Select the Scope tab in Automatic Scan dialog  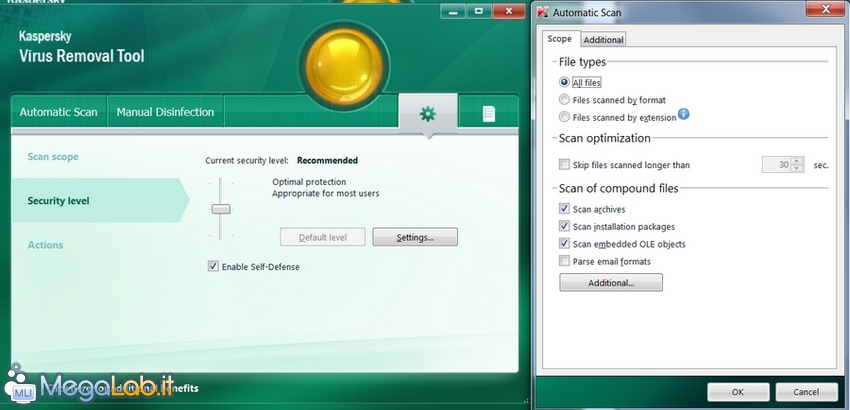pos(559,39)
